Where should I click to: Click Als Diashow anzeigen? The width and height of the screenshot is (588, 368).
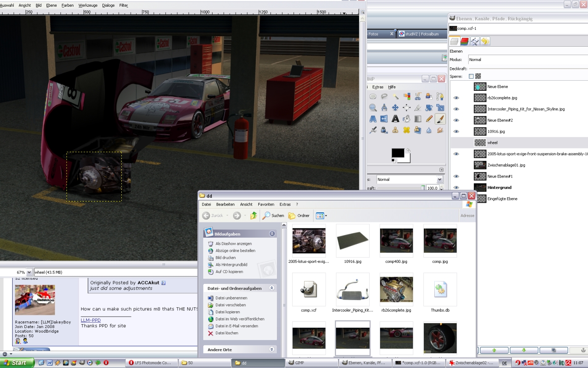click(x=234, y=244)
